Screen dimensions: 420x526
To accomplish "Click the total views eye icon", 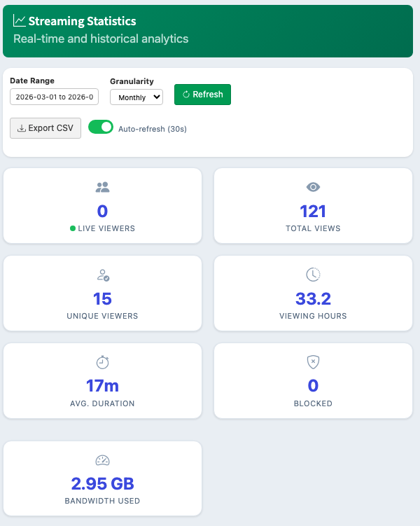I will [313, 187].
